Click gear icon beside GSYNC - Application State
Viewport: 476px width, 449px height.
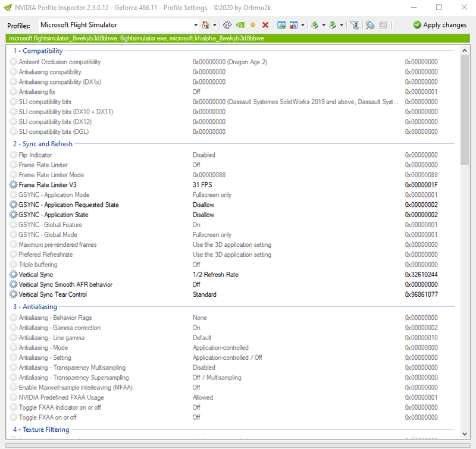(x=13, y=215)
